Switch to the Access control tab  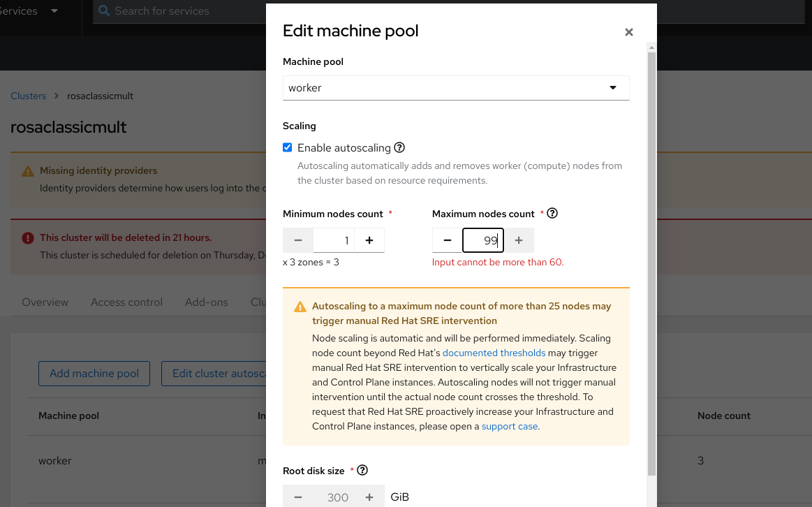pyautogui.click(x=126, y=302)
